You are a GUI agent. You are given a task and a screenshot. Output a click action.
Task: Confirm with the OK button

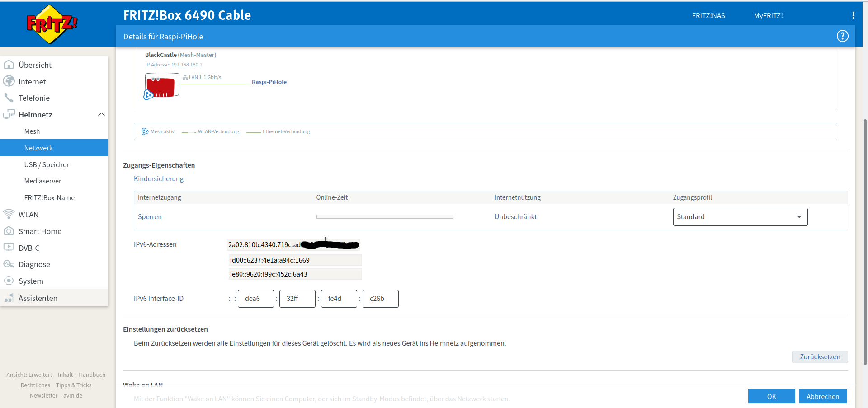click(x=771, y=396)
